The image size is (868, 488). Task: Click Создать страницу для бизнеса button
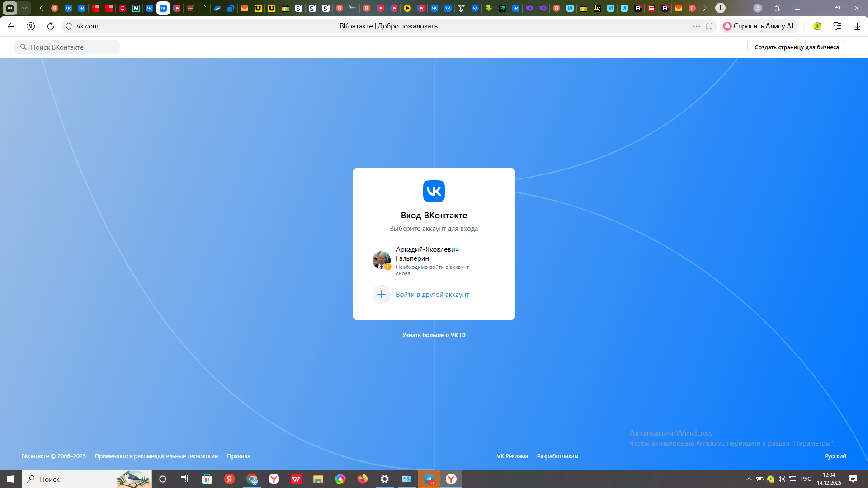[x=797, y=47]
